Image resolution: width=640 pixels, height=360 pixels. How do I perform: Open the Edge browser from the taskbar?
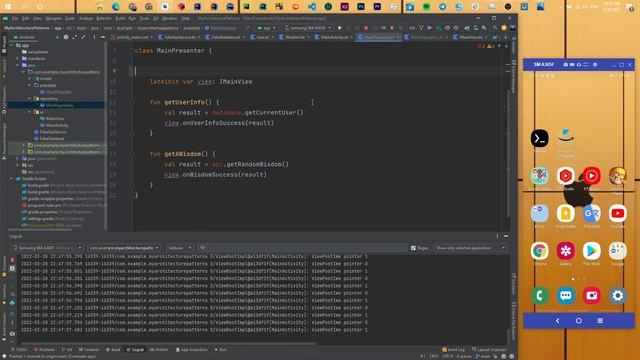[116, 7]
